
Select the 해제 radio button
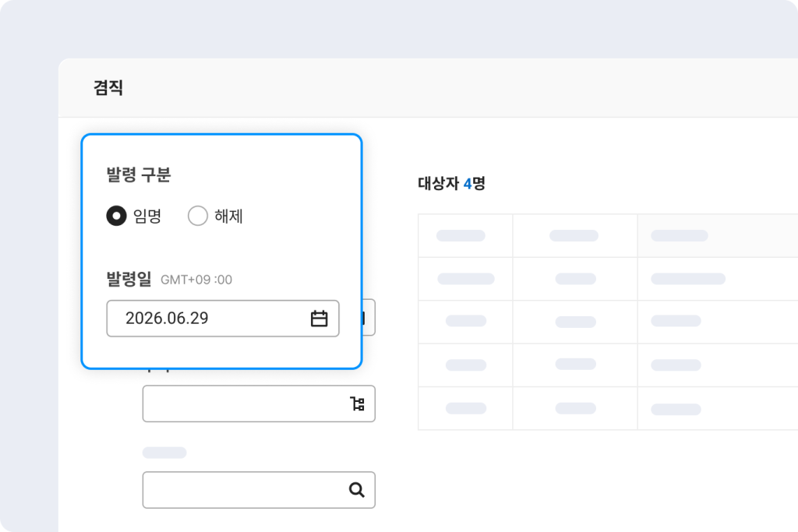click(x=198, y=217)
